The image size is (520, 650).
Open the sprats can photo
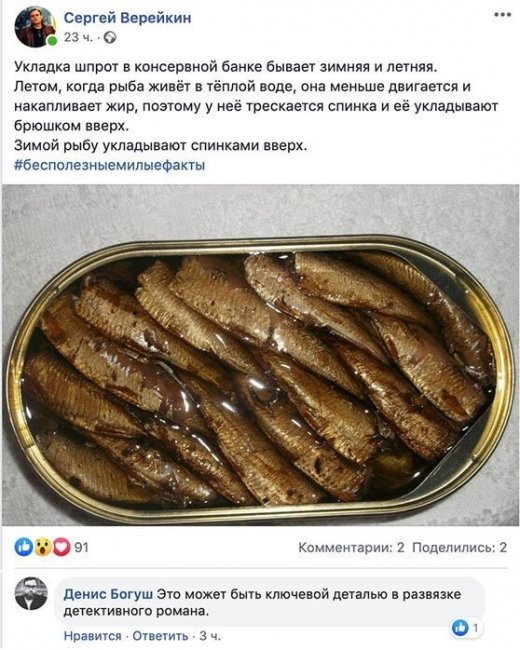click(260, 355)
